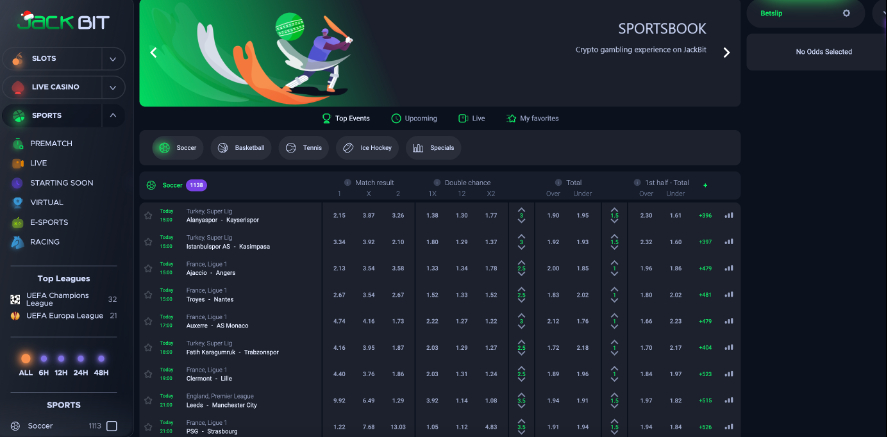Open statistics for Ajaccio - Angers
Screen dimensions: 887x437
pos(729,268)
